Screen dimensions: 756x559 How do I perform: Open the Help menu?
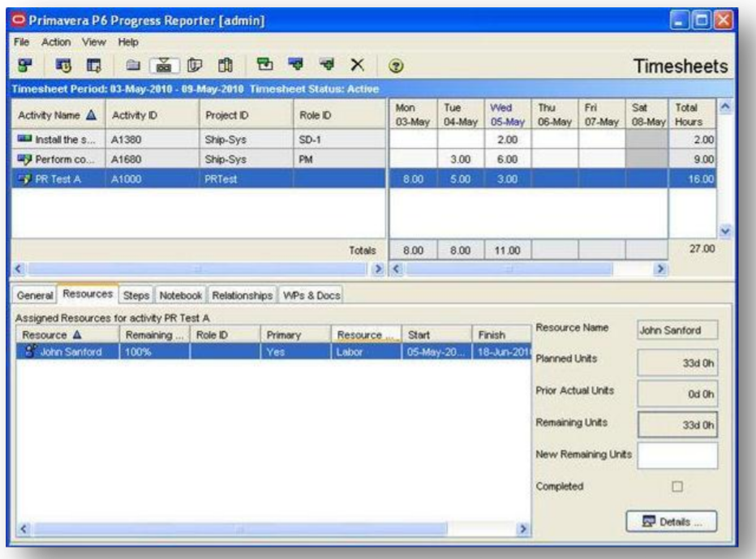[x=128, y=42]
